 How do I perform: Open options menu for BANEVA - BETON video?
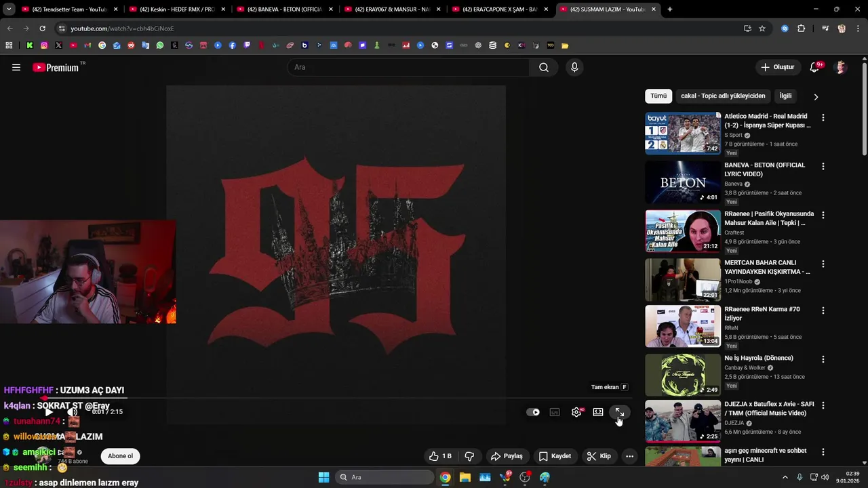click(823, 166)
